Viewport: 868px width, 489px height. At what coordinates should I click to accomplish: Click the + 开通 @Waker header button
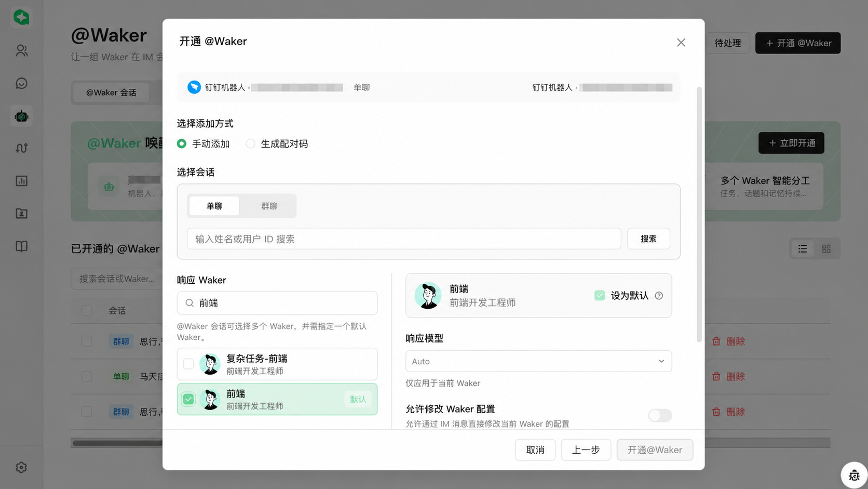pyautogui.click(x=798, y=43)
